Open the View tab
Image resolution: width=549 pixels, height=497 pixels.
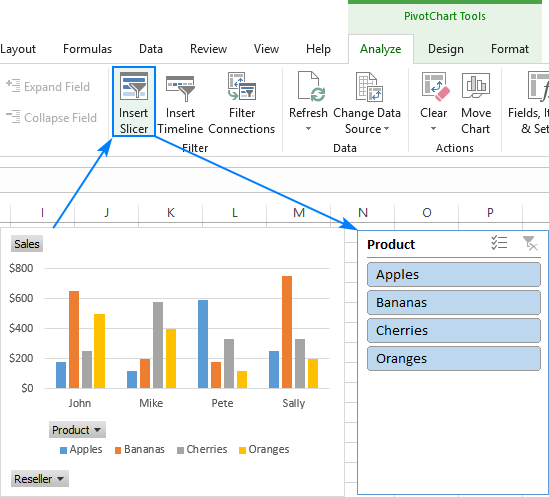pyautogui.click(x=266, y=49)
